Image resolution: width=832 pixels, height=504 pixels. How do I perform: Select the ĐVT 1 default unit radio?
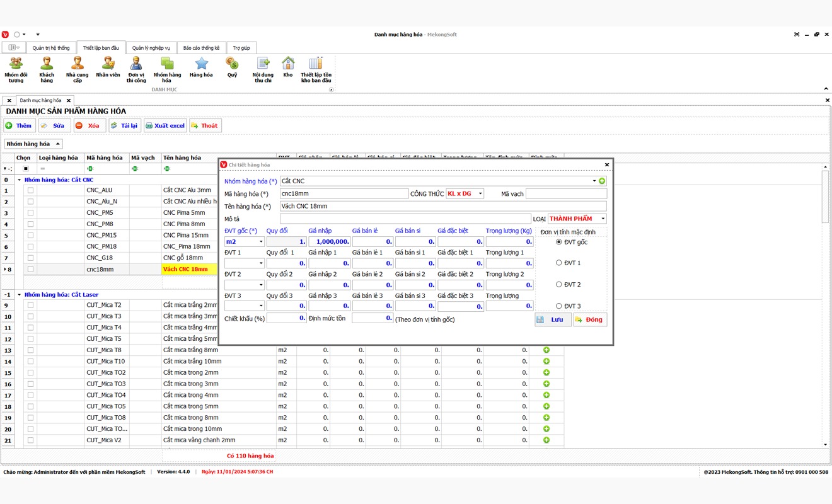coord(558,263)
